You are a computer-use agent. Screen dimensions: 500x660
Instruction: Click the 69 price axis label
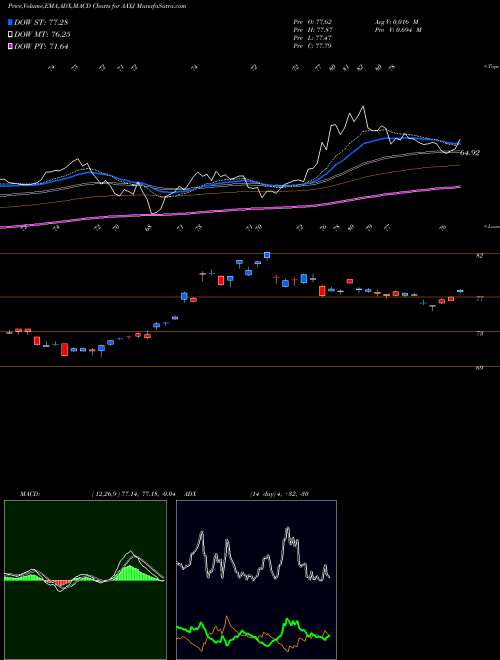(x=480, y=368)
